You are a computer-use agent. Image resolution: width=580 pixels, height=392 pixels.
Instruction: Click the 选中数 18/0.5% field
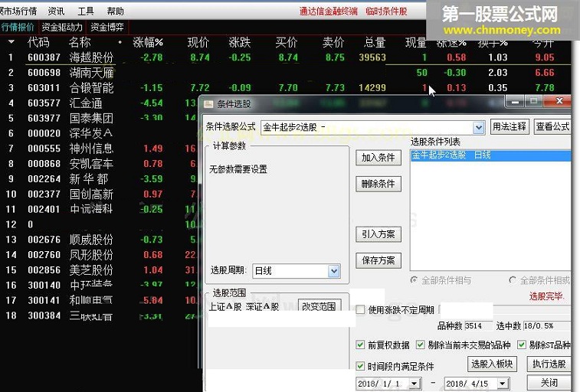pos(547,325)
